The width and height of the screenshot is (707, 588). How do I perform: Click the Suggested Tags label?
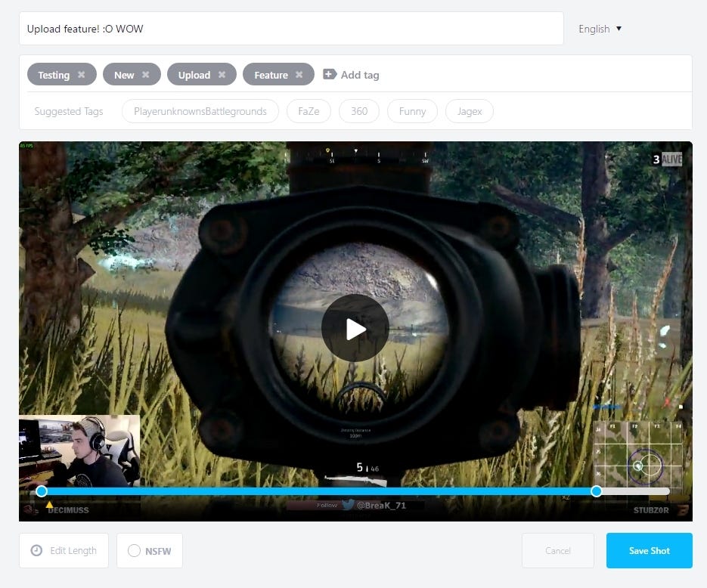69,111
